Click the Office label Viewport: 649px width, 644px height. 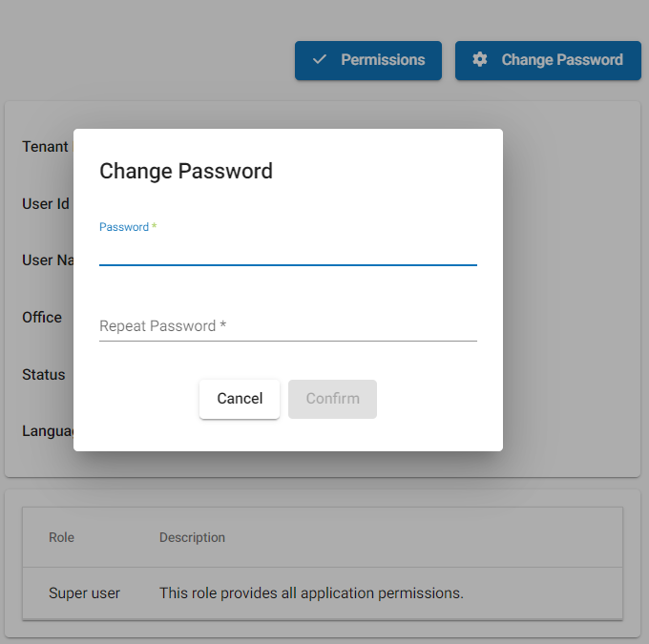coord(42,318)
